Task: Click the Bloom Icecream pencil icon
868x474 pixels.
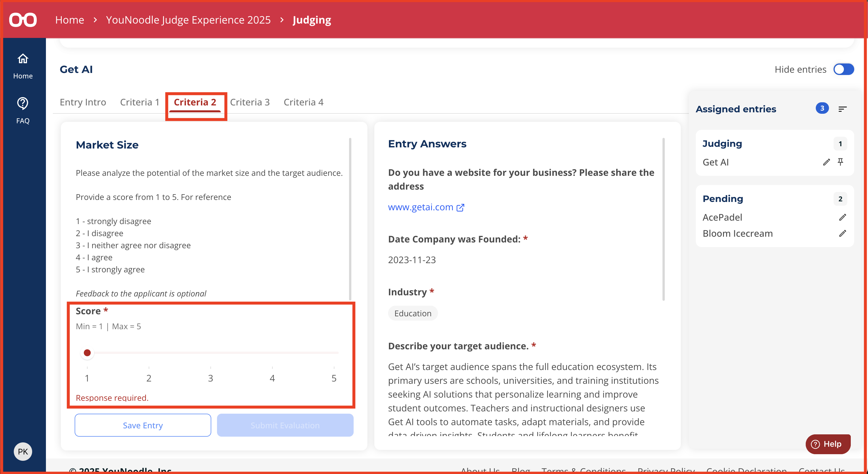Action: click(842, 233)
